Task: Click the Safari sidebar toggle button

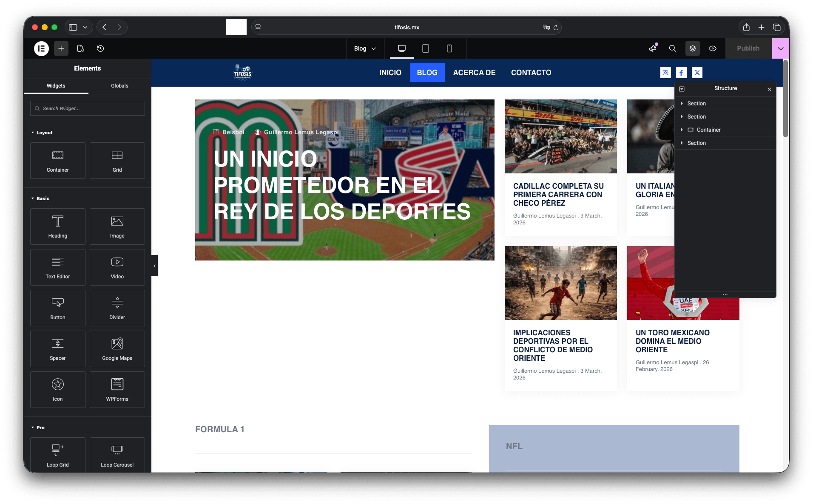Action: point(73,27)
